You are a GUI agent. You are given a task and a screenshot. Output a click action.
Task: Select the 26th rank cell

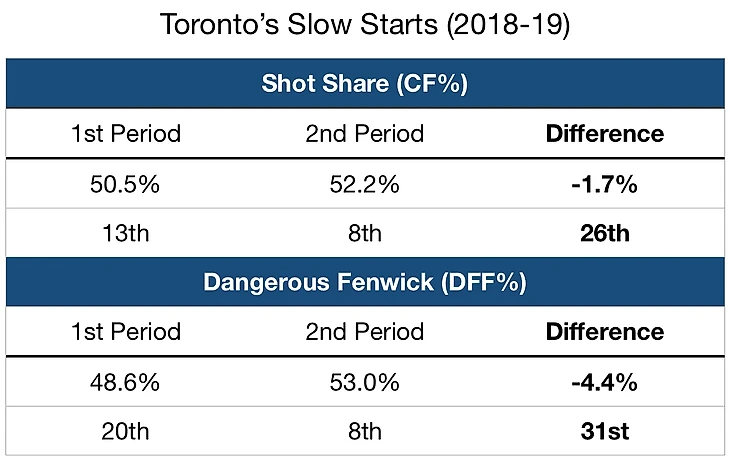[604, 233]
